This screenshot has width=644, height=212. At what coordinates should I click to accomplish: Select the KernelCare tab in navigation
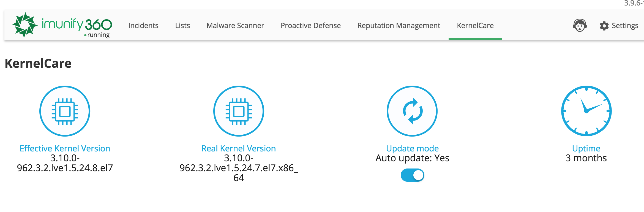click(x=475, y=26)
